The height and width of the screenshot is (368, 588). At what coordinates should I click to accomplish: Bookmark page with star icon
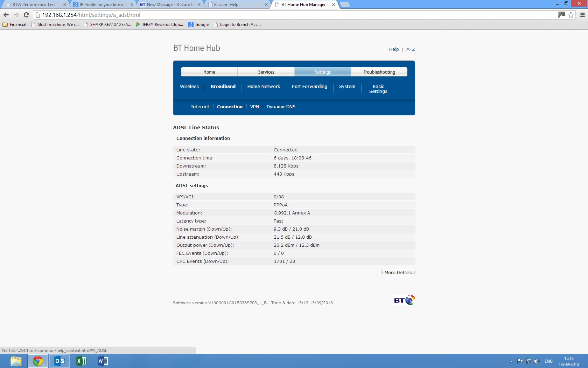coord(571,15)
